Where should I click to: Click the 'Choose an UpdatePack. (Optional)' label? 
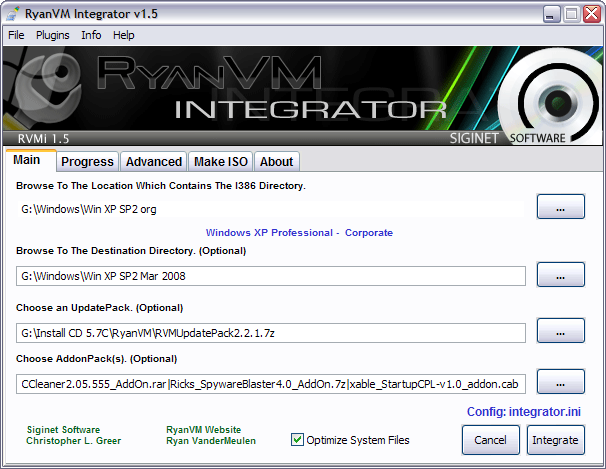99,308
